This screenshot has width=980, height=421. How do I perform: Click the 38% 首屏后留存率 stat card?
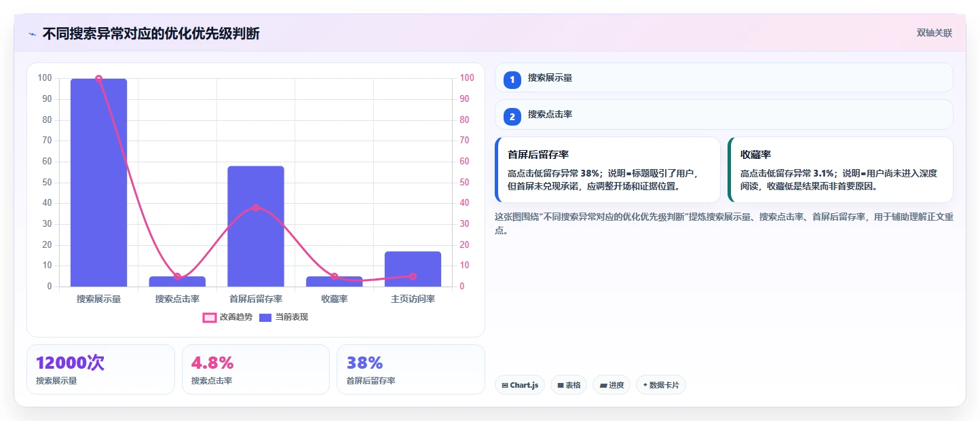coord(411,369)
